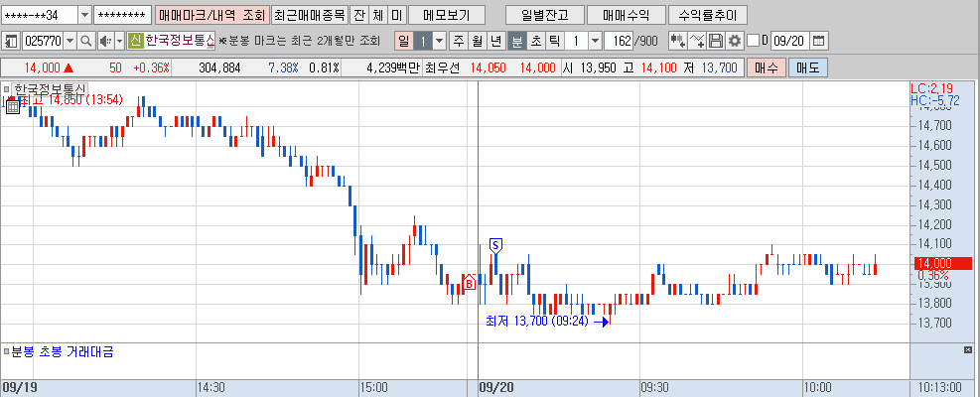Click the 매매수익 button

[x=626, y=14]
